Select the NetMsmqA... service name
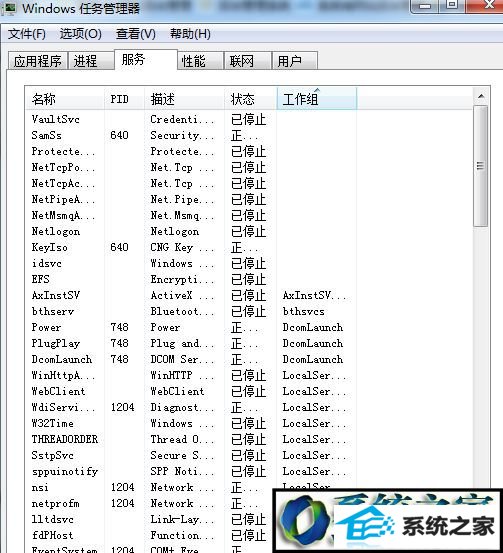The width and height of the screenshot is (503, 553). pyautogui.click(x=63, y=215)
